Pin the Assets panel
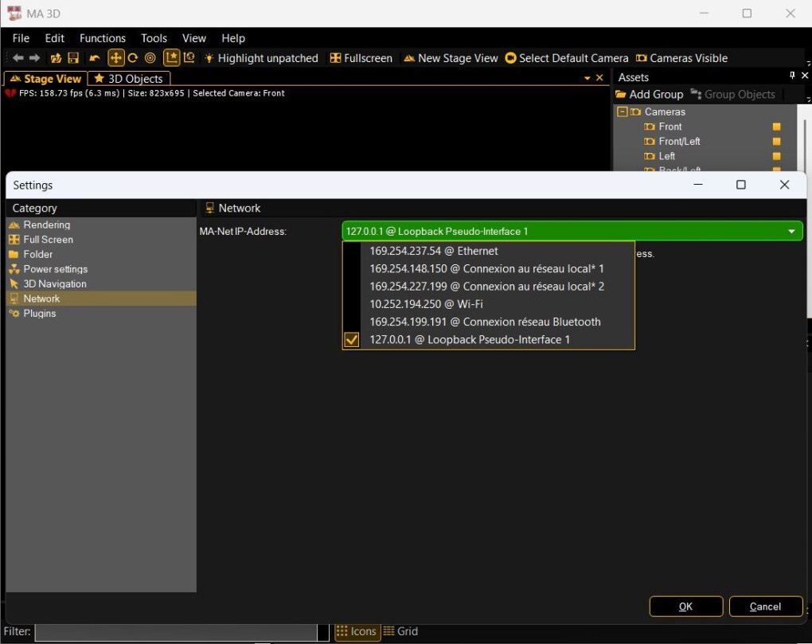The image size is (812, 644). click(792, 76)
